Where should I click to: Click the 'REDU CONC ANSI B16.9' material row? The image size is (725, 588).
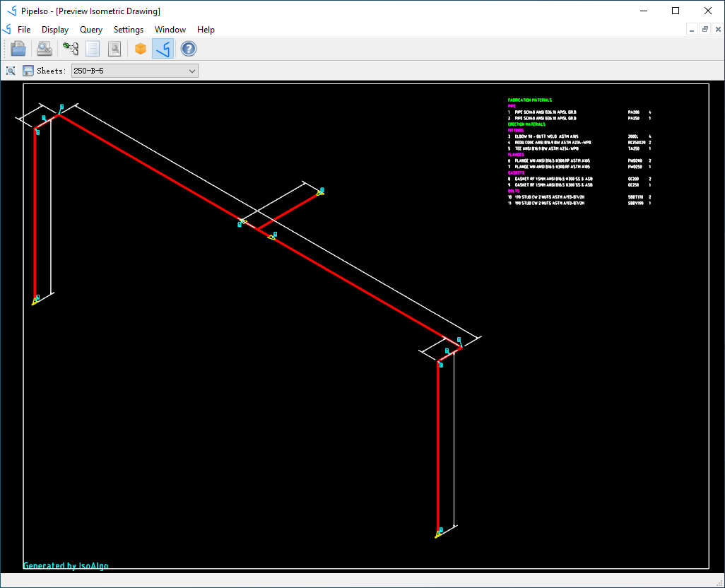(x=579, y=142)
